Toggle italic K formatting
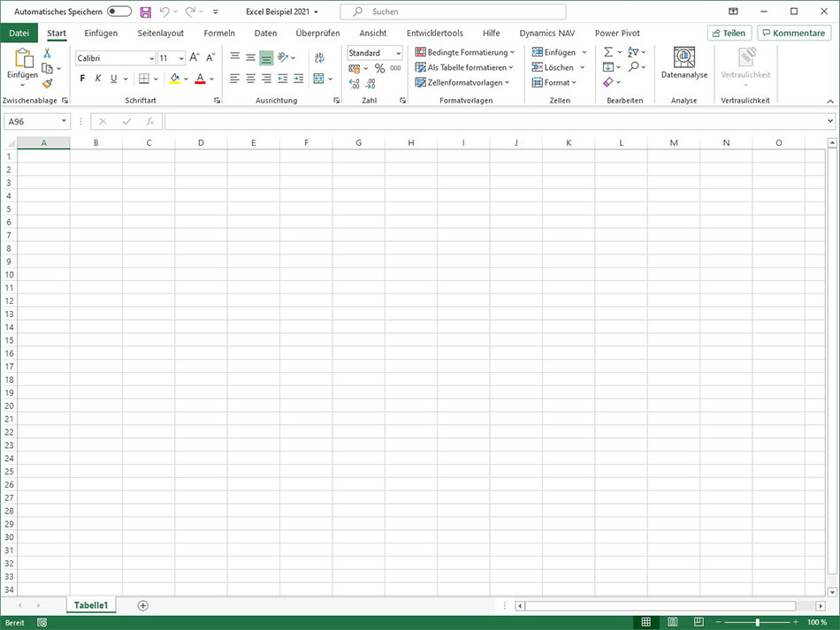This screenshot has width=840, height=630. [x=97, y=79]
